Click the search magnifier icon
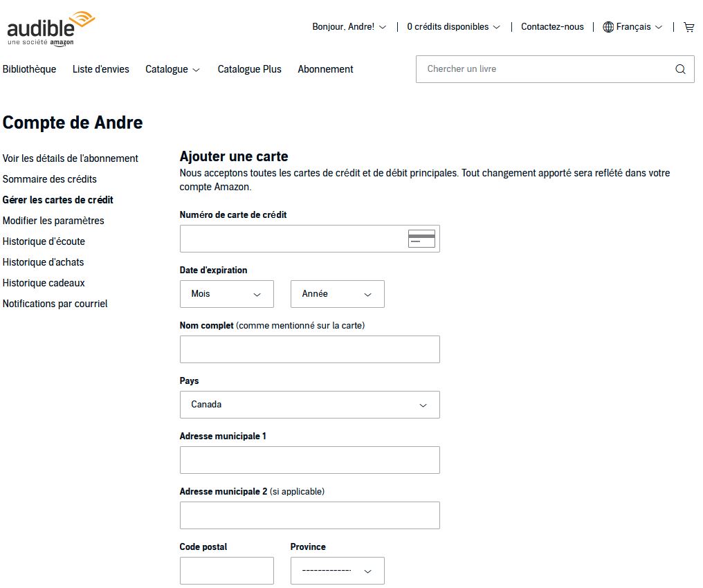The width and height of the screenshot is (703, 588). [x=680, y=69]
